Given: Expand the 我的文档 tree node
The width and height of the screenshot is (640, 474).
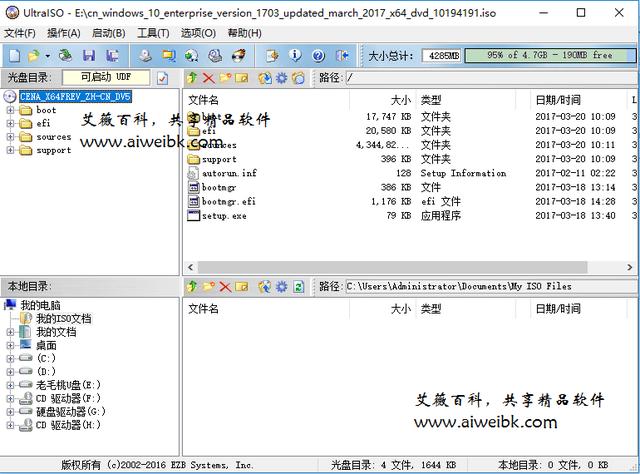Looking at the screenshot, I should click(x=10, y=332).
